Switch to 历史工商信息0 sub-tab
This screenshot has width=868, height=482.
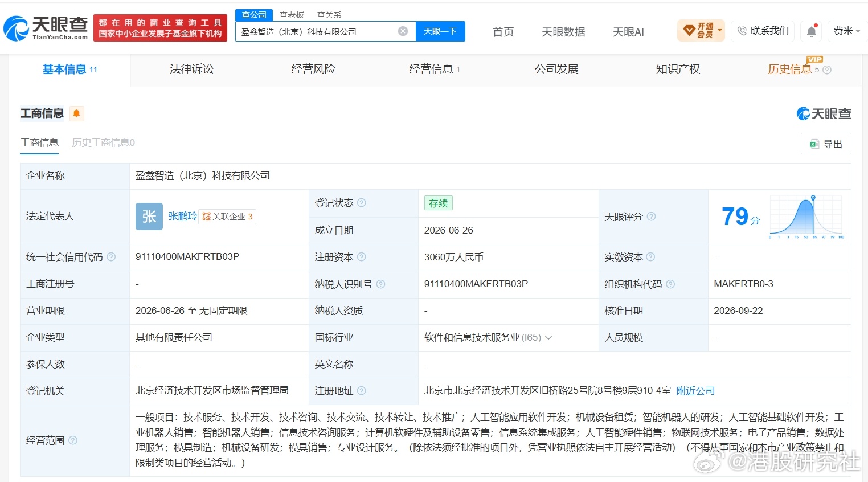103,142
